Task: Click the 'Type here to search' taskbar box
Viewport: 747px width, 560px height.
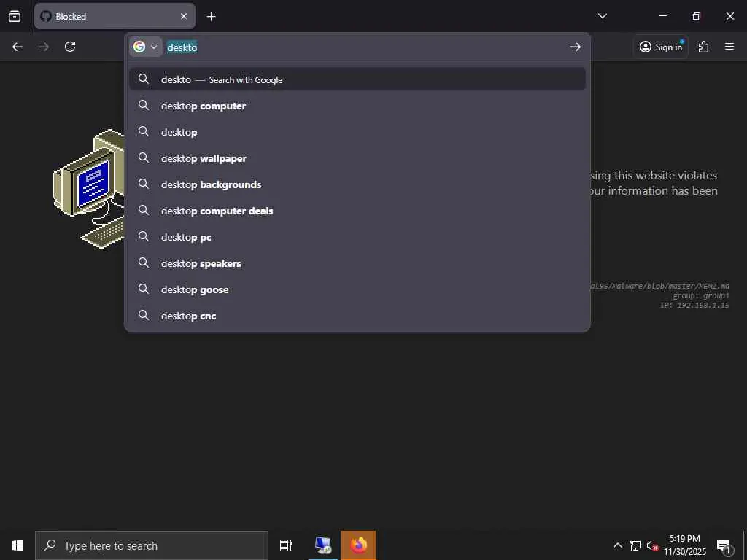Action: [152, 545]
